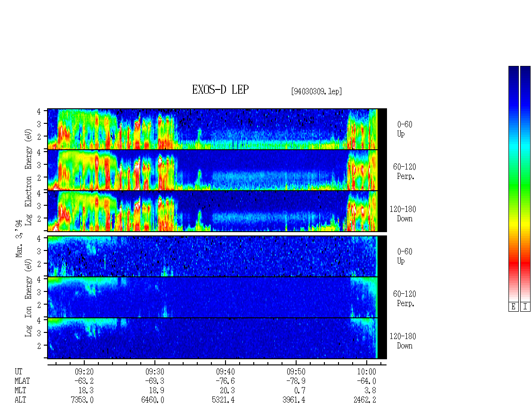The width and height of the screenshot is (532, 412).
Task: Select the ion "120-180 Down" panel label
Action: point(403,341)
